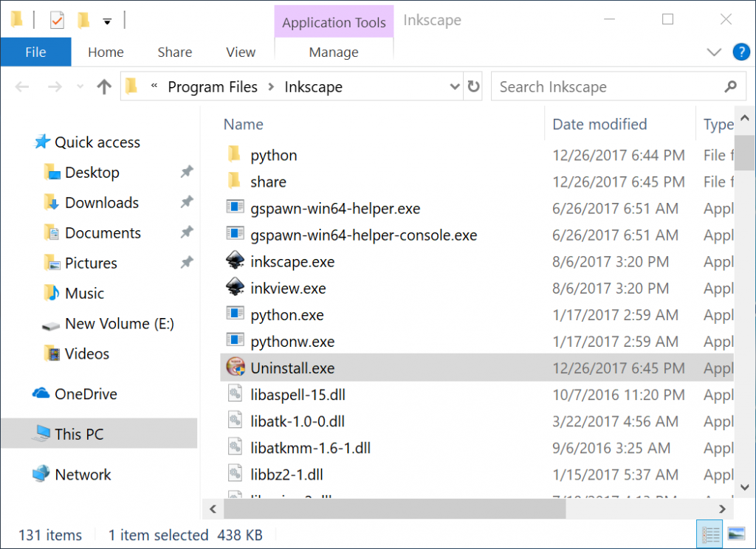Select the libbz2-1.dll file icon
756x549 pixels.
tap(235, 473)
